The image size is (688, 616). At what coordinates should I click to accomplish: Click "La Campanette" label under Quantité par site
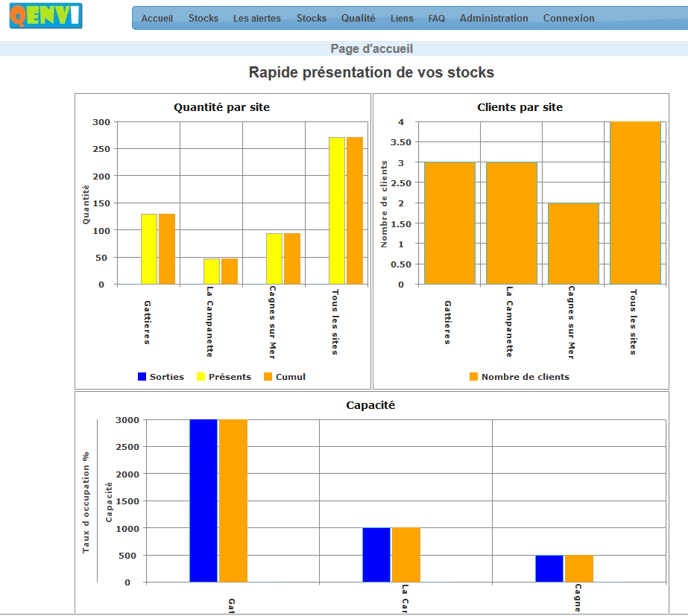point(209,321)
